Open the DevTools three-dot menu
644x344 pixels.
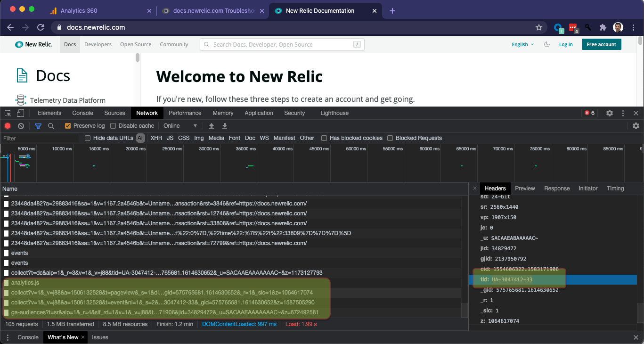(x=623, y=113)
